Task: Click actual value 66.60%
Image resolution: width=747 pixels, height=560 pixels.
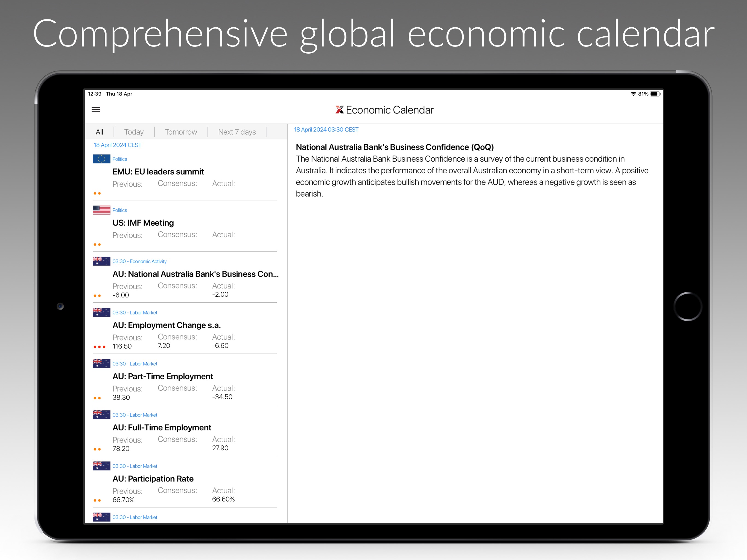Action: tap(223, 499)
